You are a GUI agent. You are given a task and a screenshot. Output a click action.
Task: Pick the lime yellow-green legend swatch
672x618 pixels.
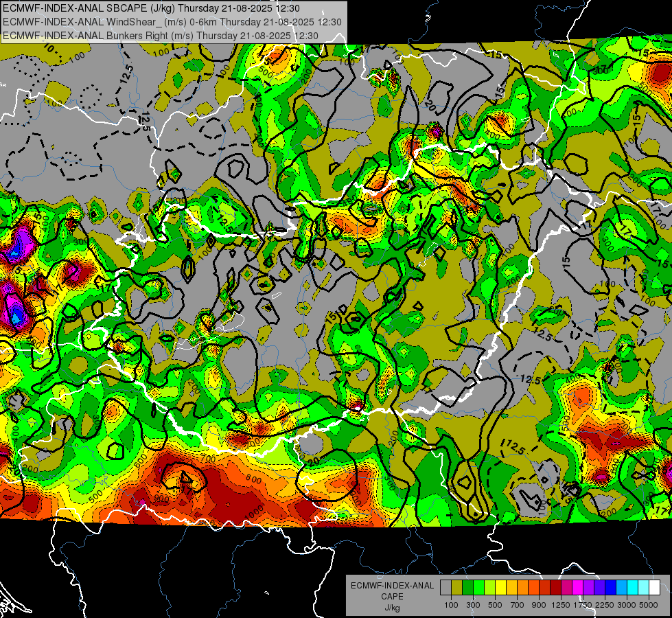[489, 588]
